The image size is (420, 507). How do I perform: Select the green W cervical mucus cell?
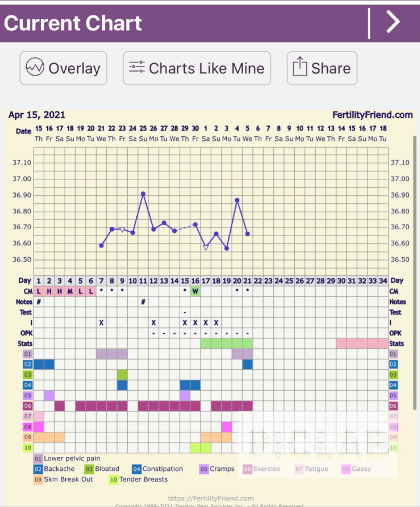(x=195, y=291)
